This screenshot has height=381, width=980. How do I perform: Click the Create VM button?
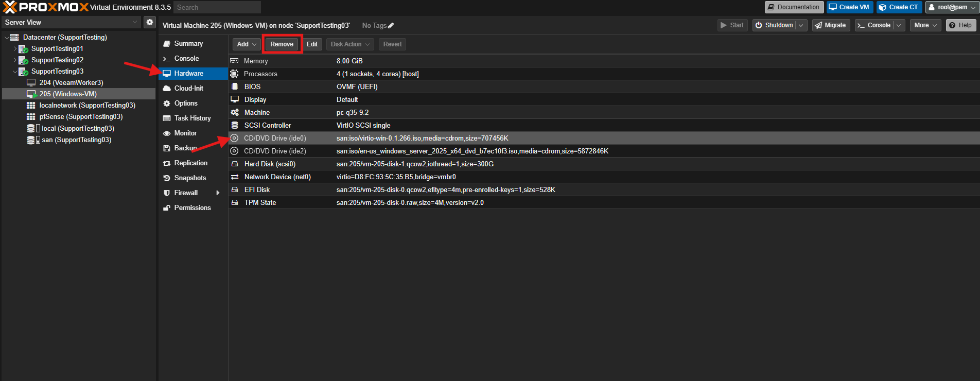(x=850, y=7)
